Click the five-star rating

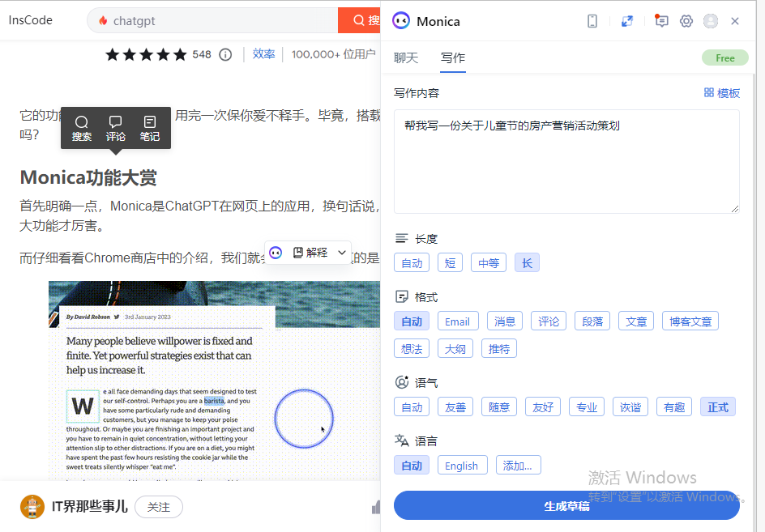click(146, 54)
